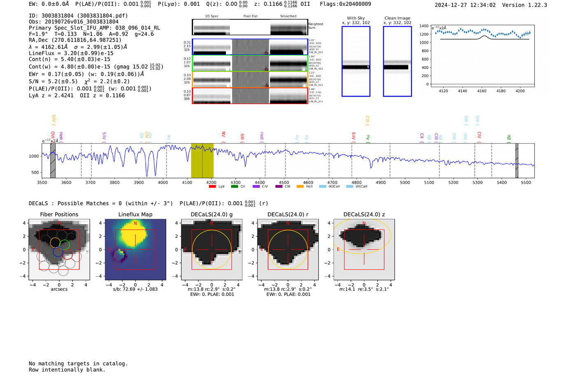Click the blue-bordered 2D spectrum row
The image size is (576, 392).
(250, 47)
